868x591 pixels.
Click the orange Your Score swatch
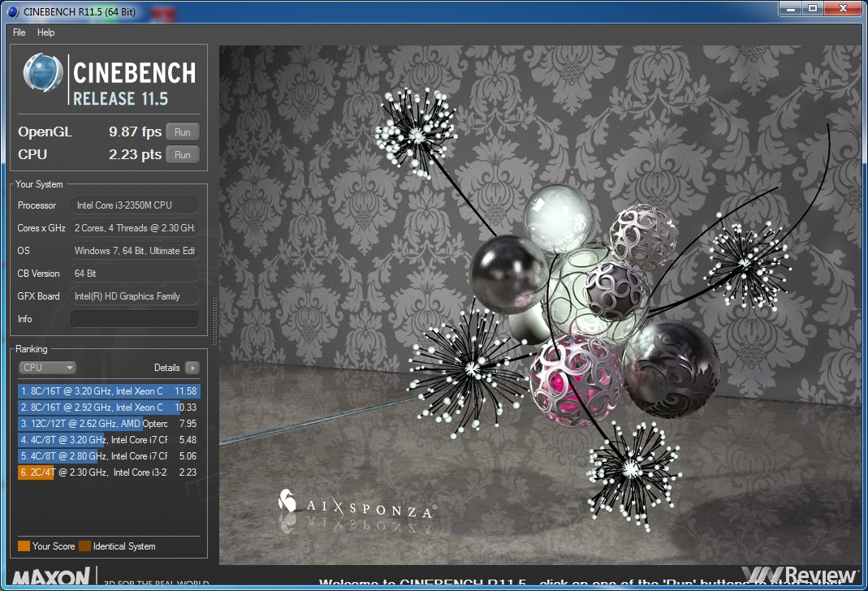24,546
